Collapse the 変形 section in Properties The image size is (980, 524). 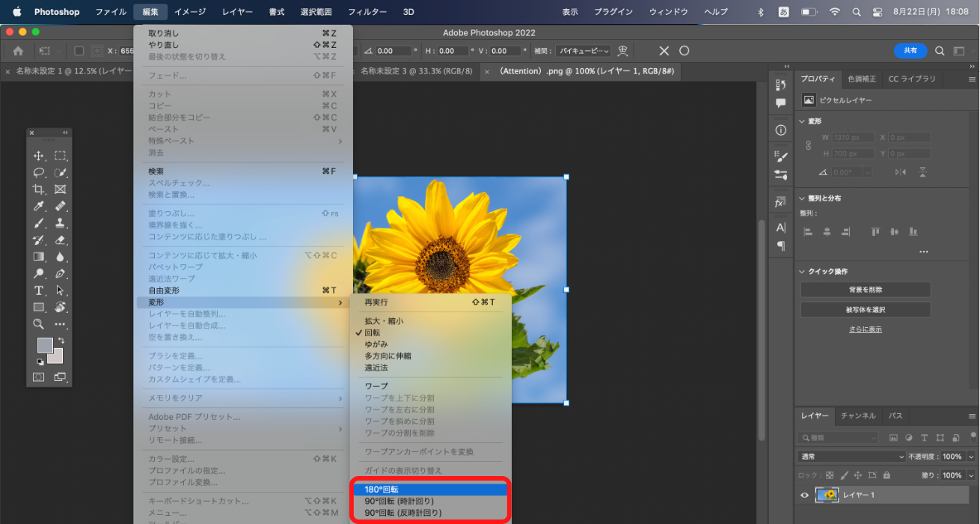click(803, 121)
